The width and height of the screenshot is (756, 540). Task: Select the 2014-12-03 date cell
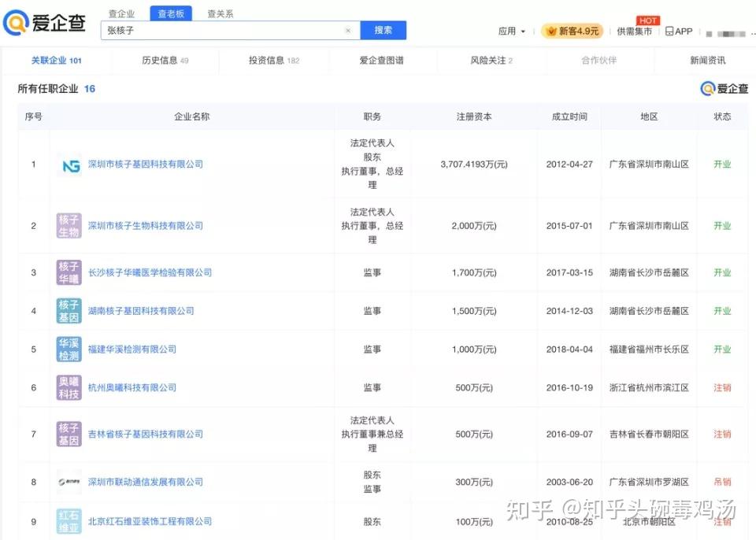coord(569,311)
